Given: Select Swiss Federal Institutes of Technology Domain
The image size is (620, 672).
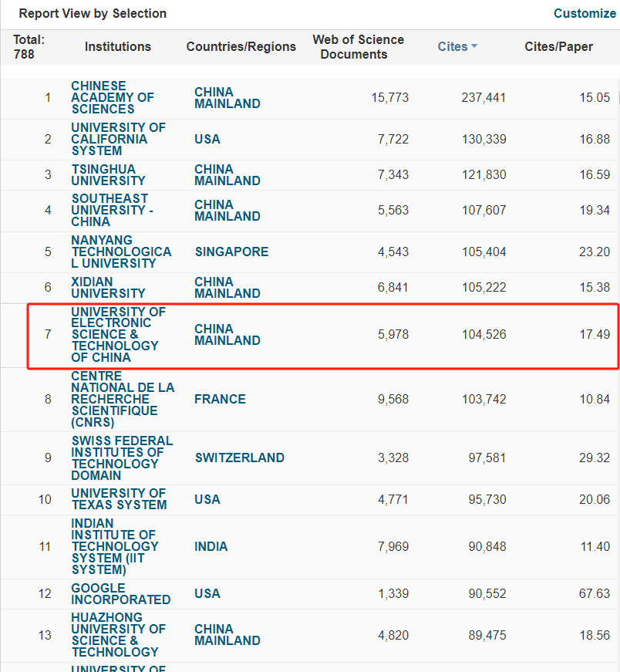Looking at the screenshot, I should point(122,458).
